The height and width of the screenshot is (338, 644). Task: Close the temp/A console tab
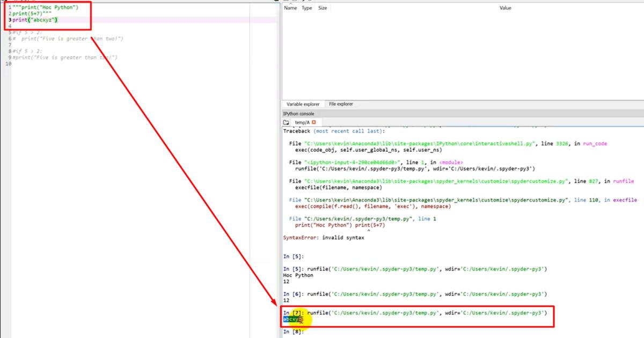pos(314,122)
